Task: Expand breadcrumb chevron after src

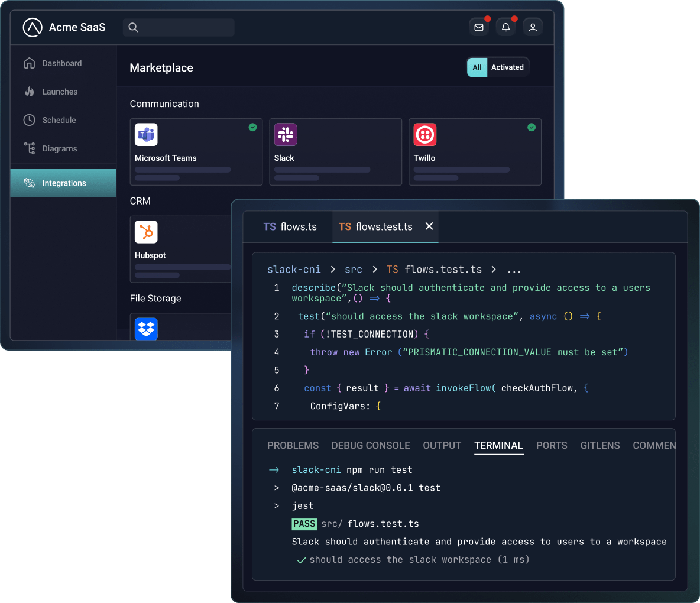Action: [x=375, y=270]
